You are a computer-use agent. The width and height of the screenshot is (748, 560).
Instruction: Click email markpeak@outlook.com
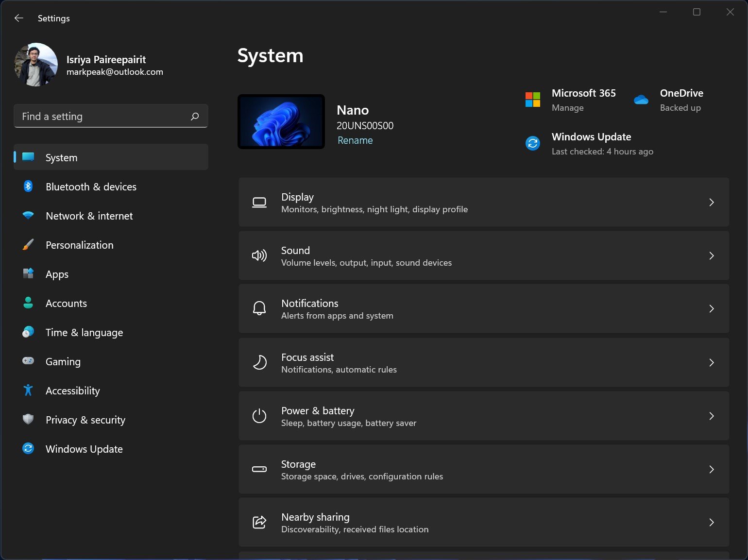tap(115, 72)
